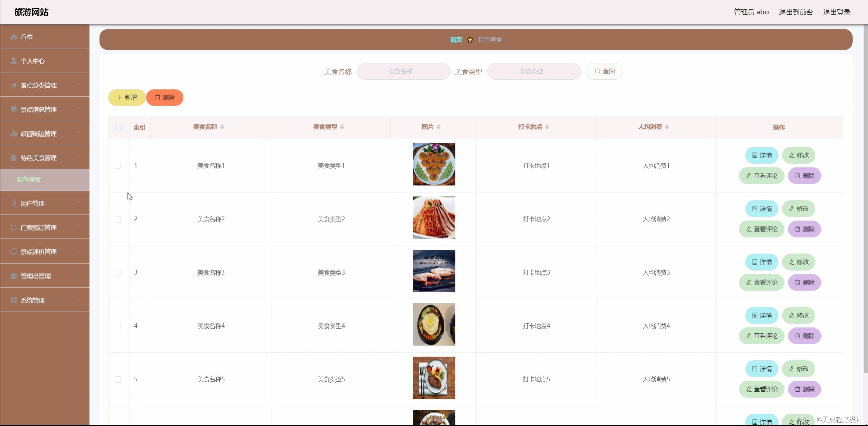Click the paper plane icon beside 景点分类管理
The height and width of the screenshot is (426, 868).
(x=14, y=85)
